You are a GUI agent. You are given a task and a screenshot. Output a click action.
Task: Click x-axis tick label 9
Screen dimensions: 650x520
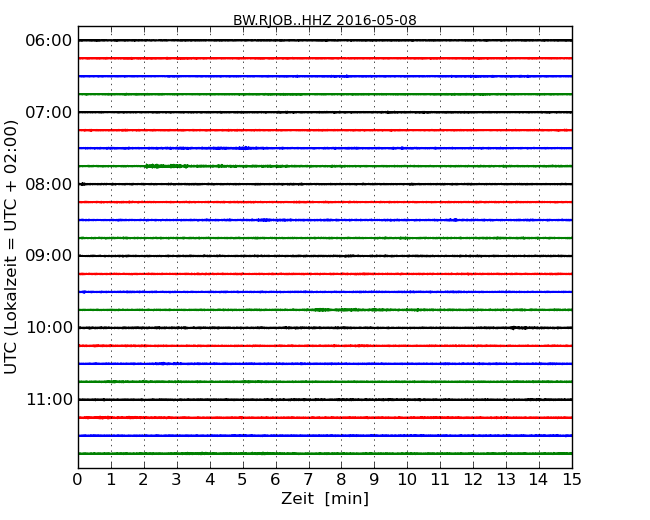tap(374, 480)
